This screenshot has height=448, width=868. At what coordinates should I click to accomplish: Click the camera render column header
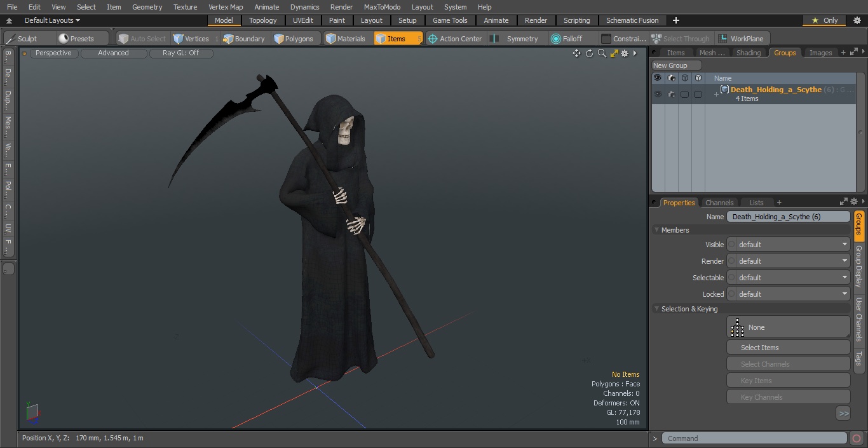(672, 78)
